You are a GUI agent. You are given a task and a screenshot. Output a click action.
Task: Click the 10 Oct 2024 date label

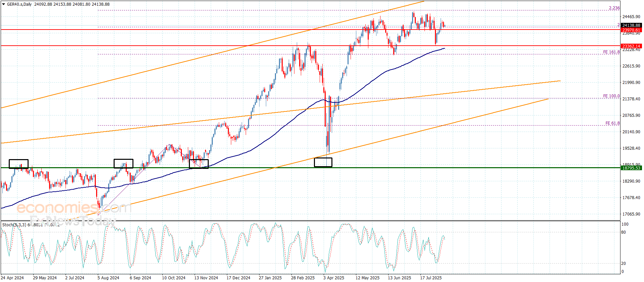174,278
